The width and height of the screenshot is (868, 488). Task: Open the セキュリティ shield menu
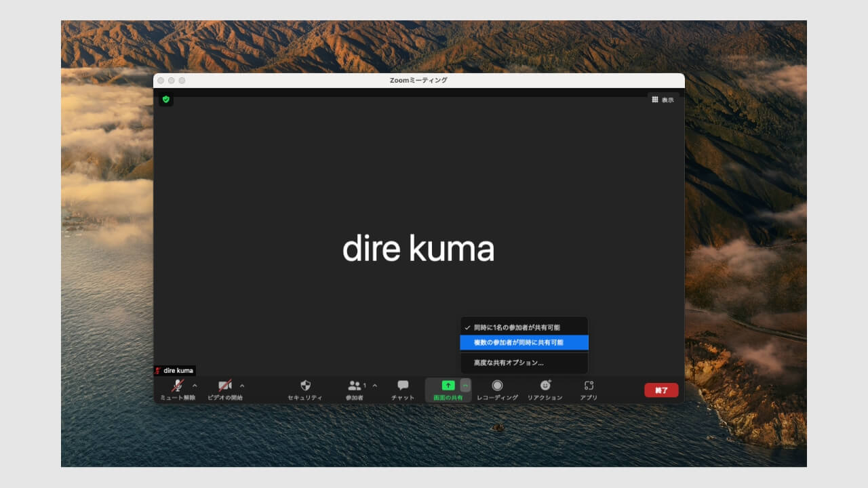click(x=305, y=390)
